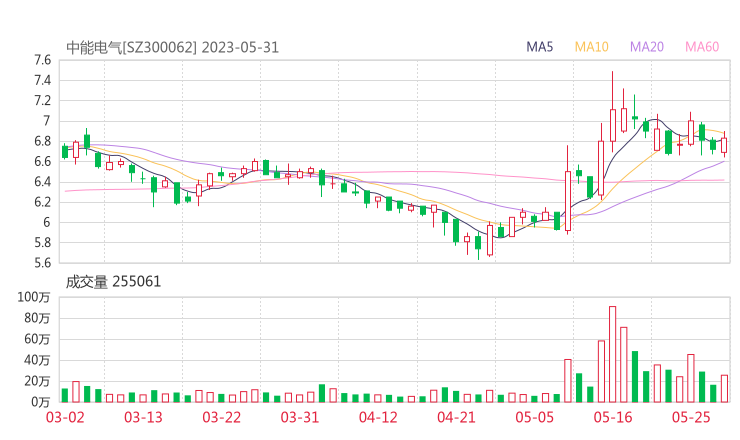Click the candlestick with highest wick near 7.5
This screenshot has width=740, height=440.
pos(613,111)
